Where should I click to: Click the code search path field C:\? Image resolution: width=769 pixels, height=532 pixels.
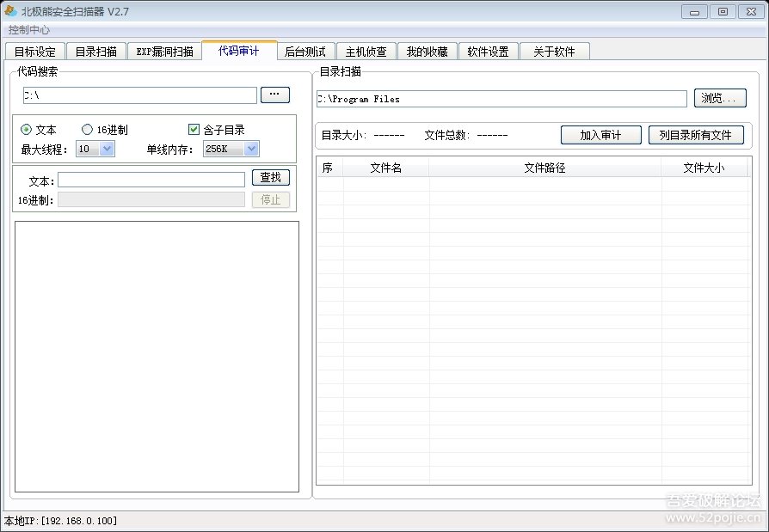139,95
